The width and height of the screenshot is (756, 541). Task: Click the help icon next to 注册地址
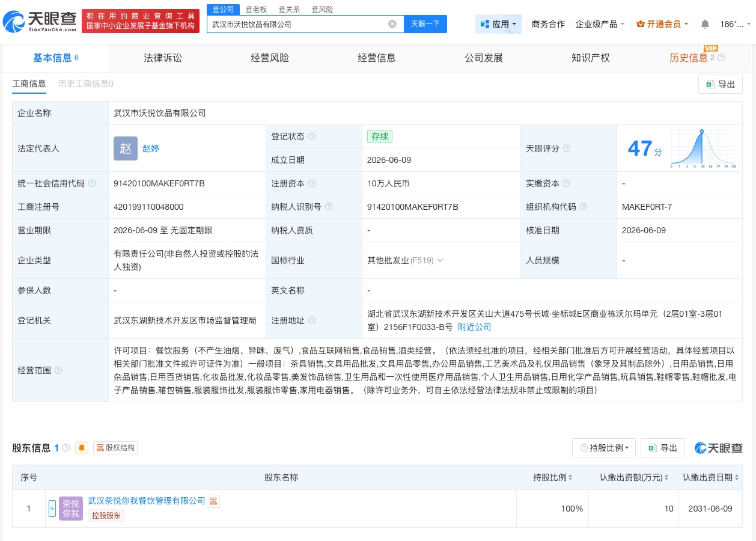pyautogui.click(x=312, y=320)
